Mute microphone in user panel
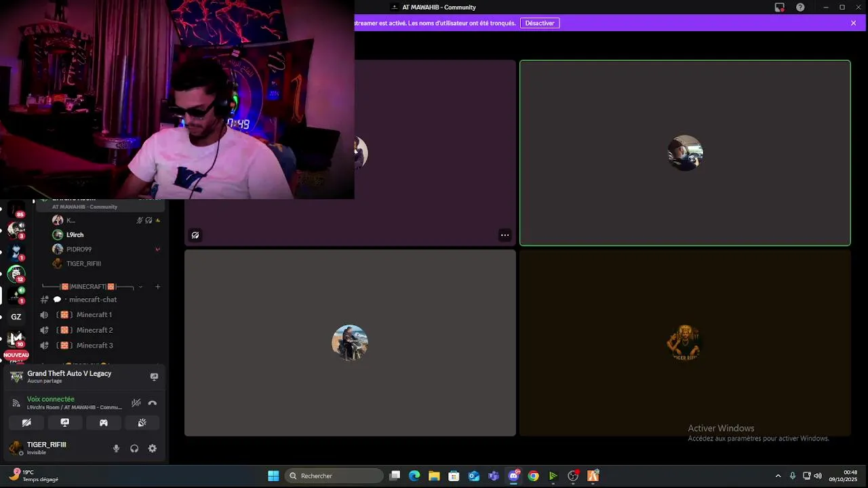 point(116,449)
